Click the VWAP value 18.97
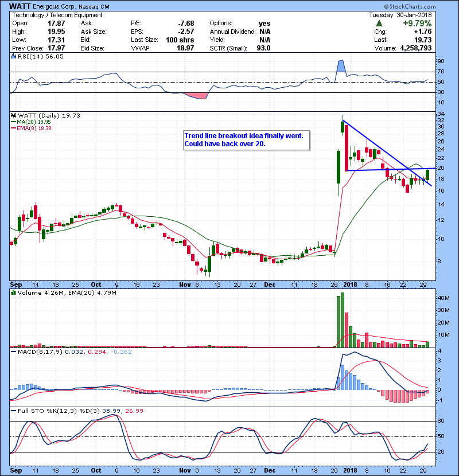This screenshot has height=476, width=459. click(x=185, y=48)
